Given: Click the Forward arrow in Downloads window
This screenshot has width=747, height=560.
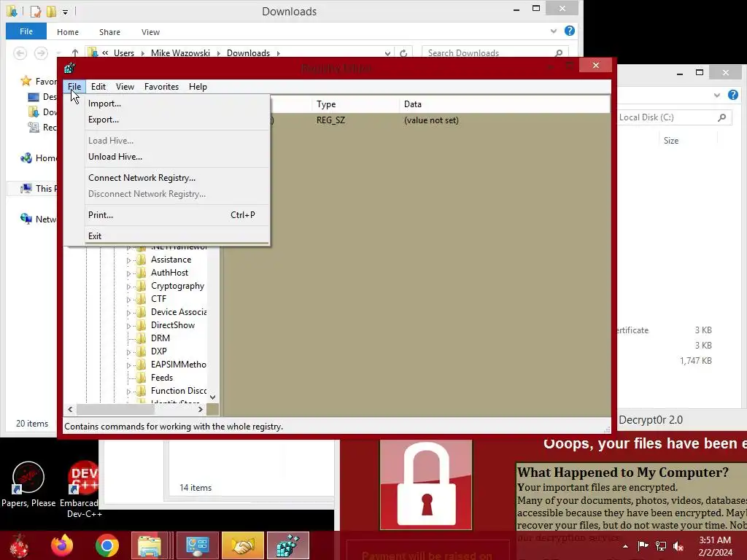Looking at the screenshot, I should [x=41, y=52].
